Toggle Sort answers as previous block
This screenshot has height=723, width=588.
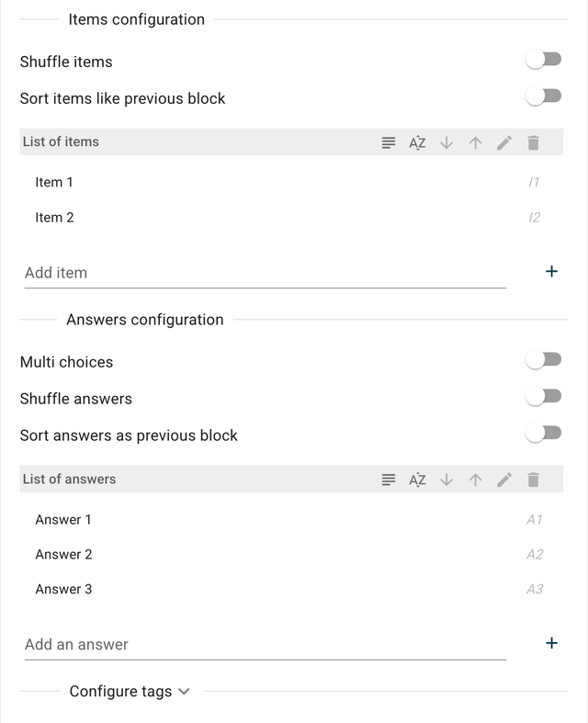click(543, 434)
